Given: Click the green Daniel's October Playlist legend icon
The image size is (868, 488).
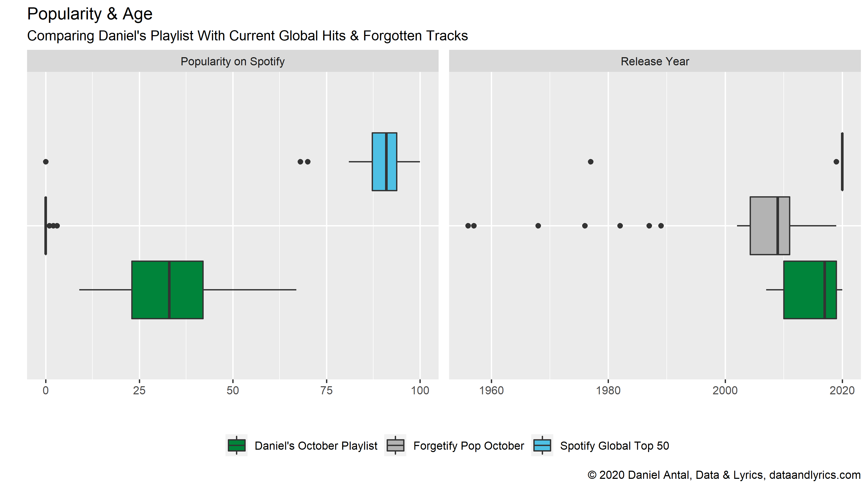Looking at the screenshot, I should point(236,445).
